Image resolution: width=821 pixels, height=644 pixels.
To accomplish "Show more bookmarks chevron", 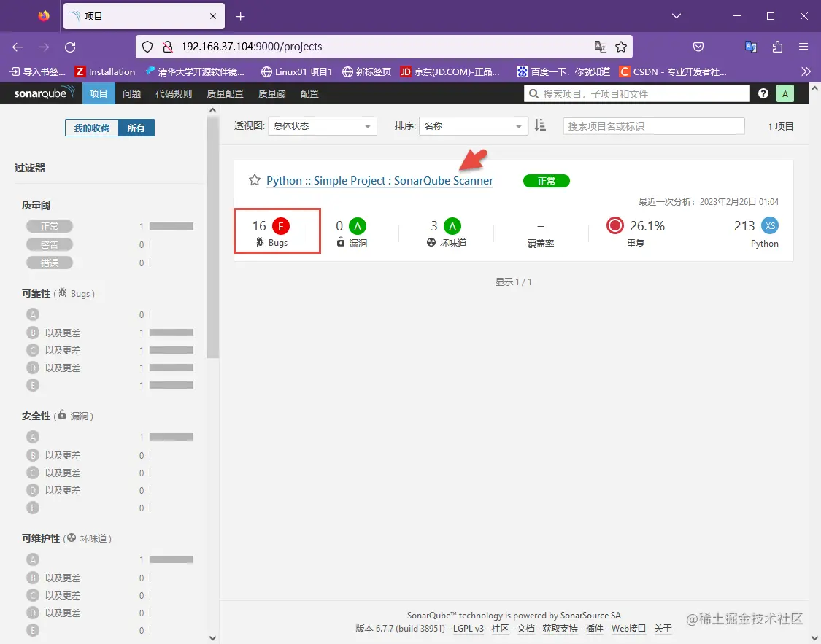I will pos(806,71).
